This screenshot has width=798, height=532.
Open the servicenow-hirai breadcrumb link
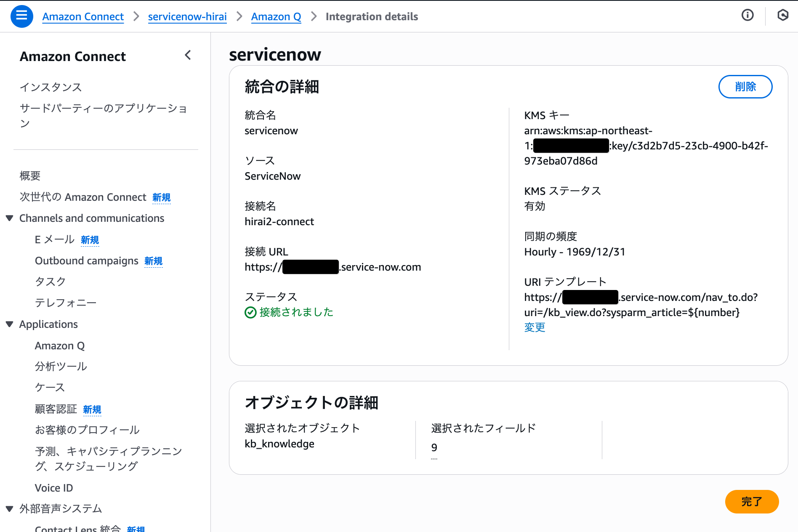[x=187, y=16]
